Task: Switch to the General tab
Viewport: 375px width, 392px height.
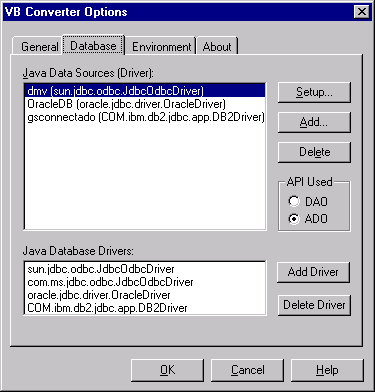Action: click(37, 46)
